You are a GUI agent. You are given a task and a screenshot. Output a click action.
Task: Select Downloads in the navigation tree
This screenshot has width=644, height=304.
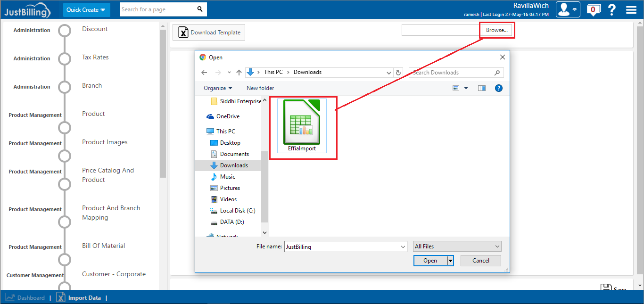point(234,165)
